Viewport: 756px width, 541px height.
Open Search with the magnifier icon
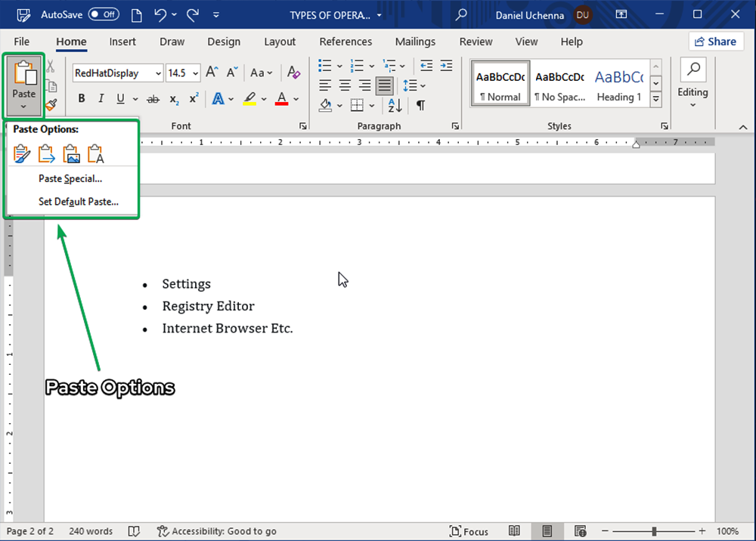pyautogui.click(x=461, y=14)
